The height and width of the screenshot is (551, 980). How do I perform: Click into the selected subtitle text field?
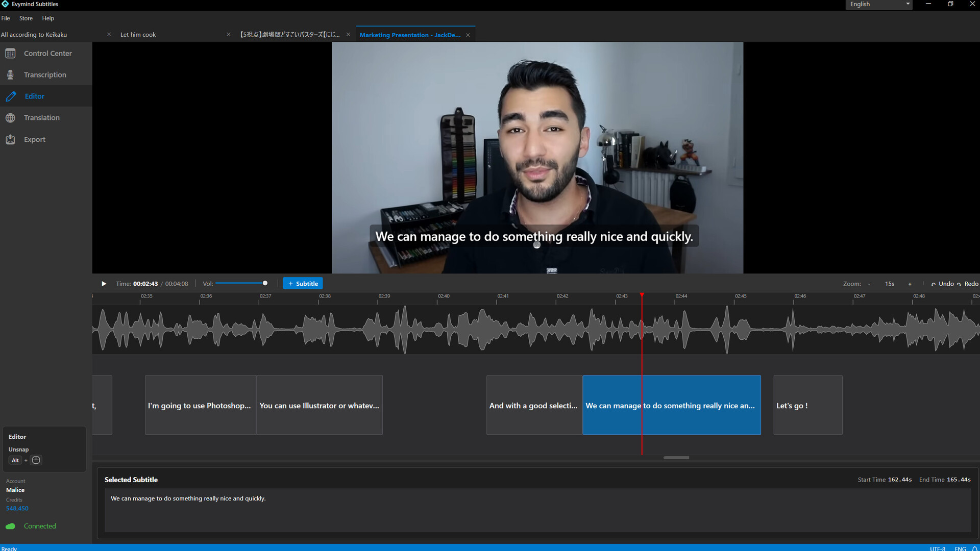(537, 510)
